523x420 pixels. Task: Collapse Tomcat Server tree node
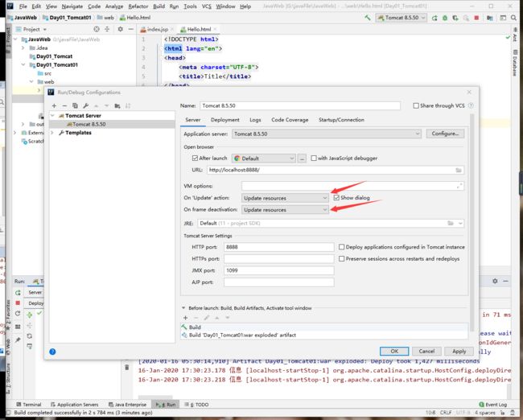(52, 115)
